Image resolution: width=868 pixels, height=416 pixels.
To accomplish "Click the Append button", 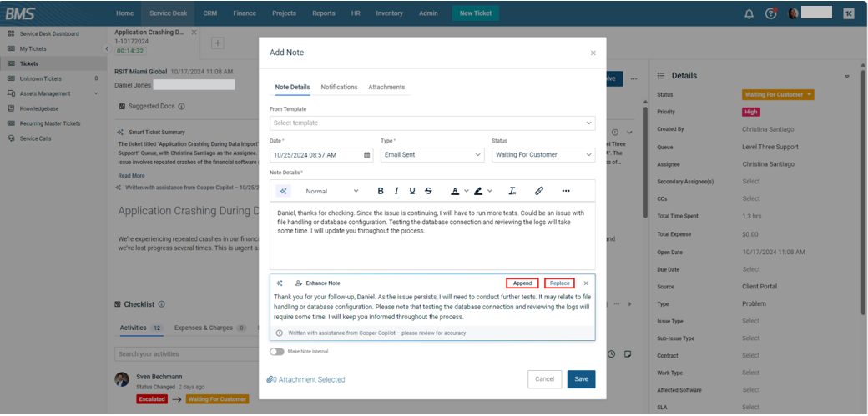I will [x=522, y=283].
